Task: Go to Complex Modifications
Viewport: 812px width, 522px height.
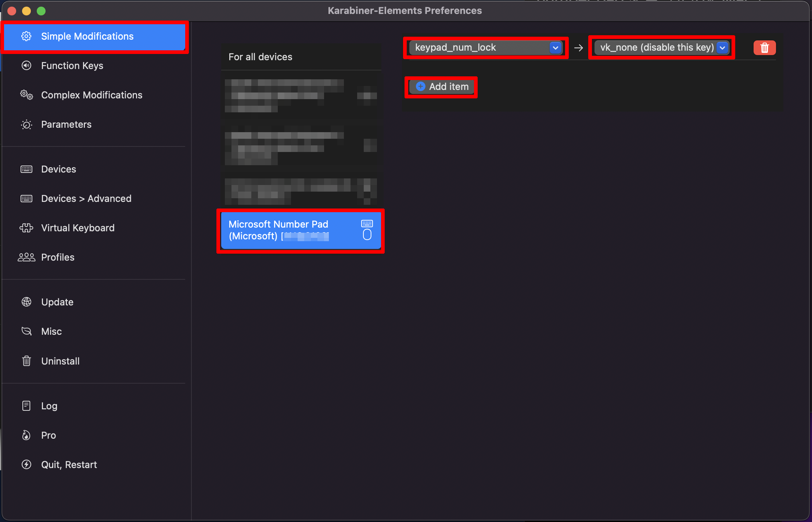Action: pyautogui.click(x=95, y=95)
